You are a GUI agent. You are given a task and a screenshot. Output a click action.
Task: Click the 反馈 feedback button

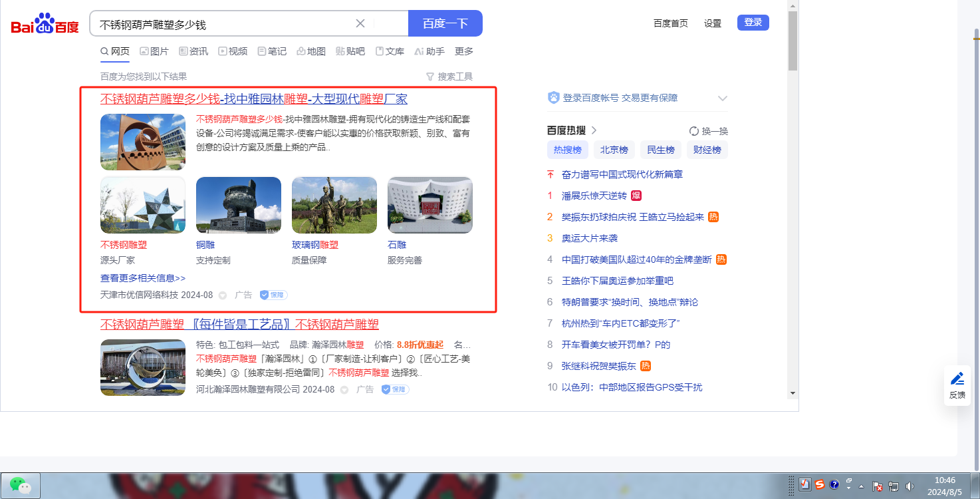pos(957,386)
